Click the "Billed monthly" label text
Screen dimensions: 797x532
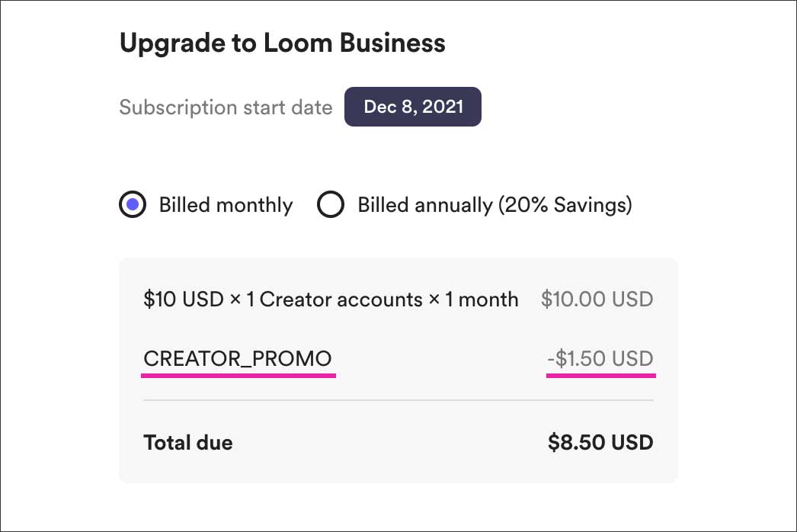226,205
